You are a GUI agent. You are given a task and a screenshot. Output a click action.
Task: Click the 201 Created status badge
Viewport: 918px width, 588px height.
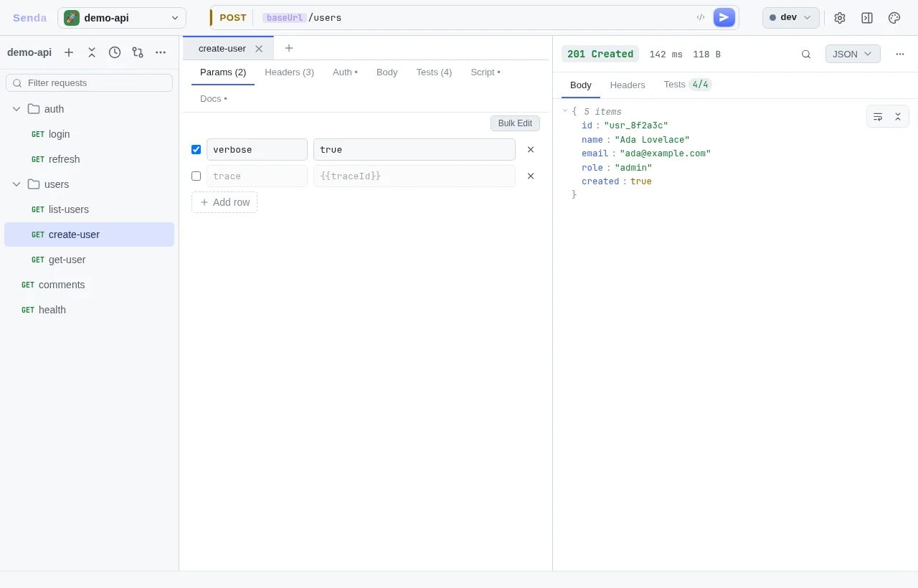tap(600, 54)
